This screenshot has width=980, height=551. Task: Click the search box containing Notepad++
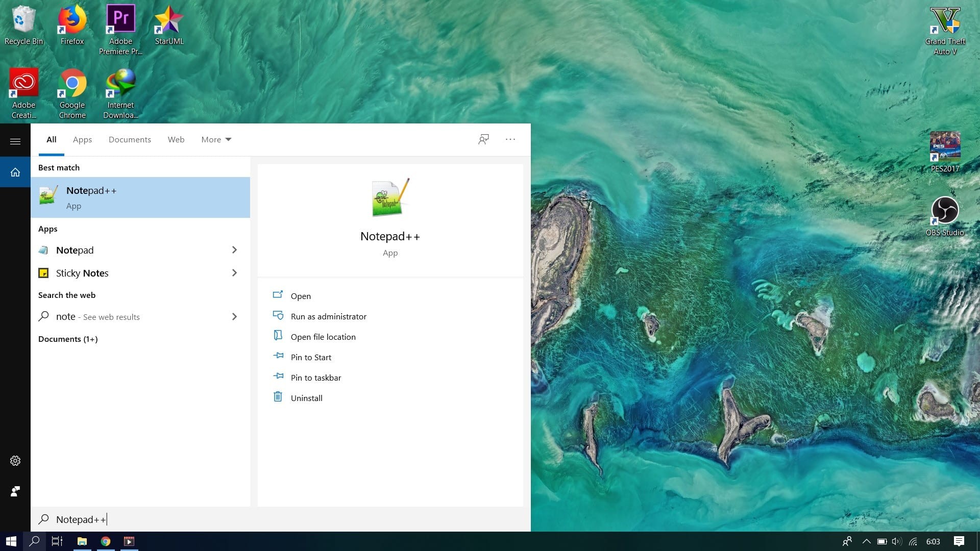point(281,519)
